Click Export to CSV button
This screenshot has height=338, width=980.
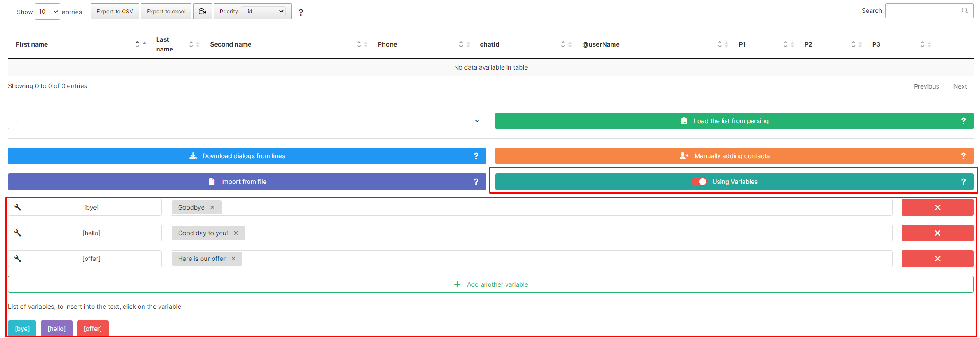[115, 12]
